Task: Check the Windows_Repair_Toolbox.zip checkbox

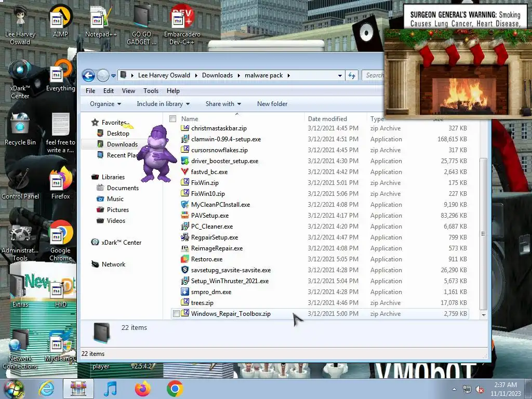Action: click(176, 314)
